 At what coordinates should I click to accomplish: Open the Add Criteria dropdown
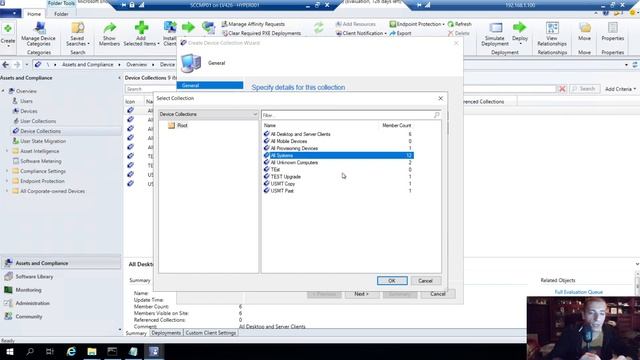click(620, 89)
